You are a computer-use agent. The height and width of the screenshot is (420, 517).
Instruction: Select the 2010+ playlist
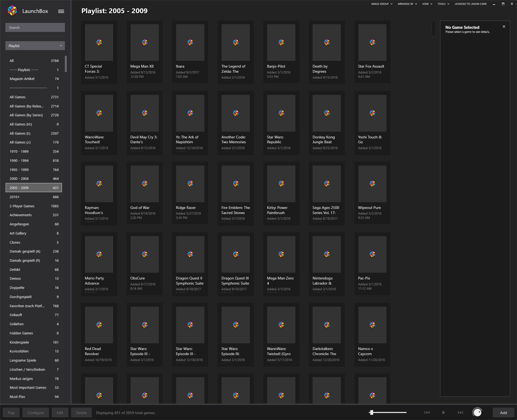click(34, 197)
